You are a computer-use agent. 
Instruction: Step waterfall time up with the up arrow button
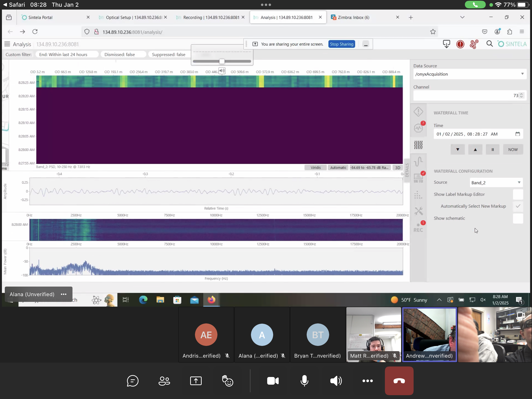475,150
